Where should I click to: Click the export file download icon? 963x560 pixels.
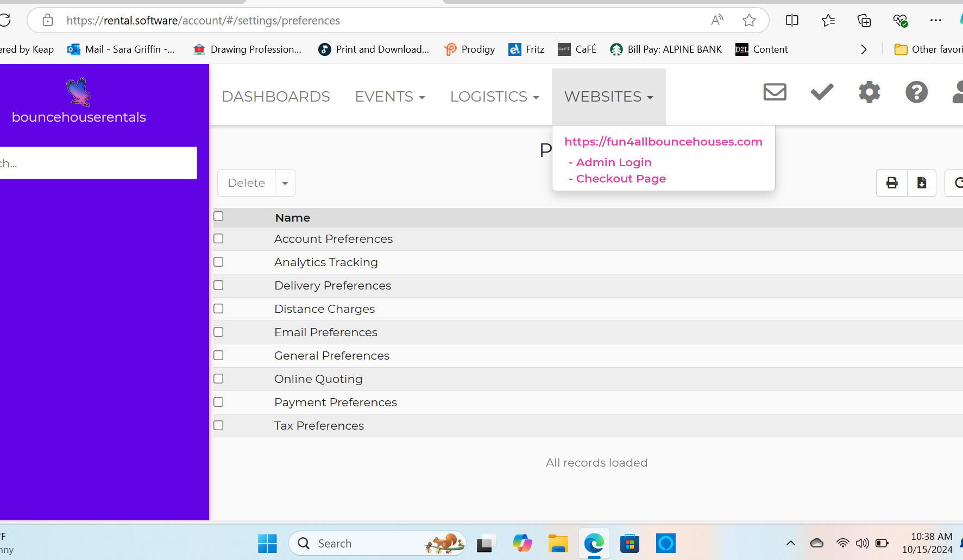tap(922, 183)
